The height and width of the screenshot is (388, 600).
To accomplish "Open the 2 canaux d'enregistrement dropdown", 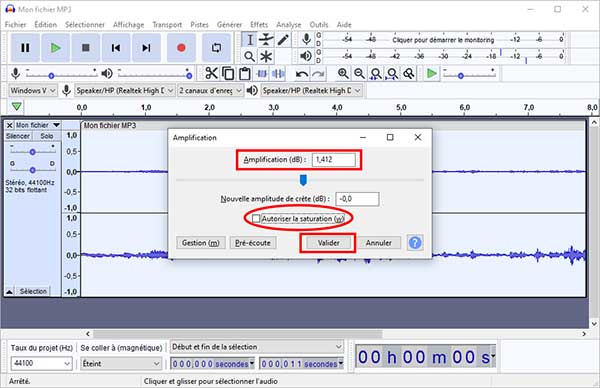I will (x=210, y=91).
